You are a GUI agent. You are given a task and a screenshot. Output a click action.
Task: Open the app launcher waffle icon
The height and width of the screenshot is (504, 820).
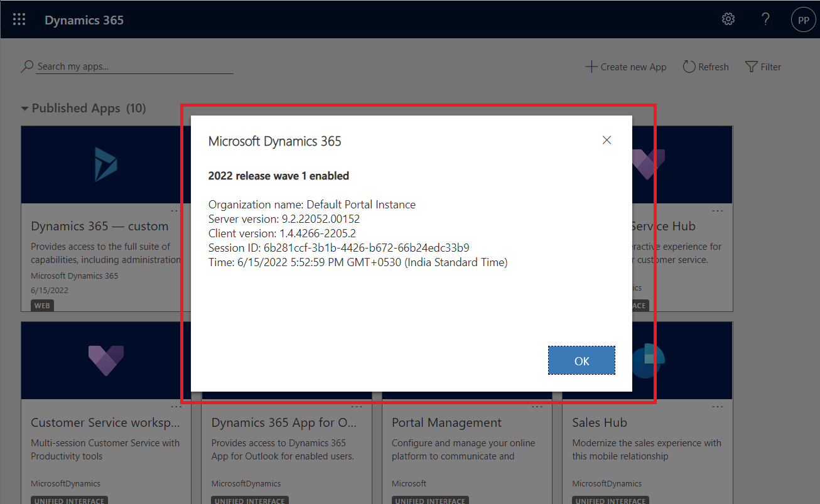click(x=19, y=19)
